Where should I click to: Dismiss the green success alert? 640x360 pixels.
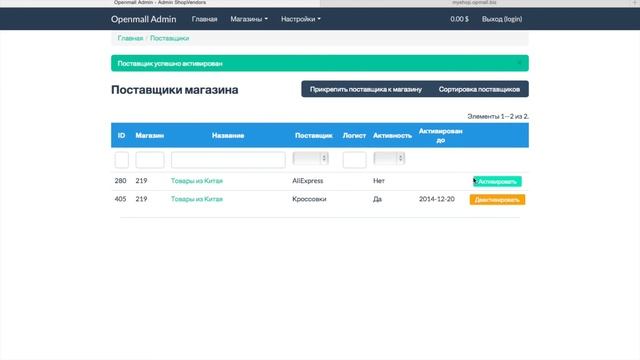[519, 63]
